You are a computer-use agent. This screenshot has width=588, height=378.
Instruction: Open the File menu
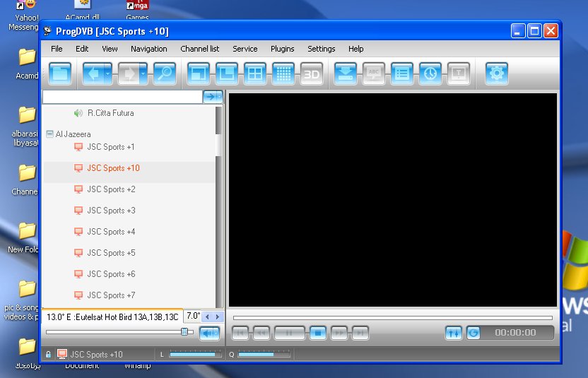pyautogui.click(x=57, y=49)
